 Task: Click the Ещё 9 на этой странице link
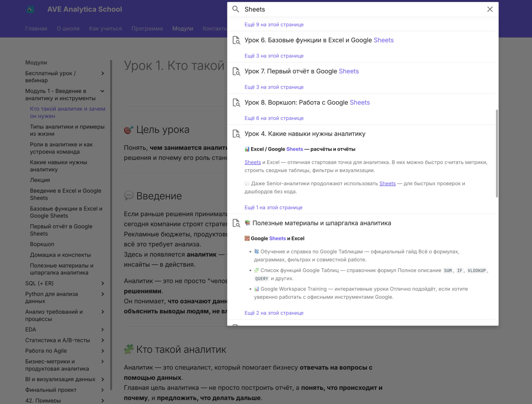click(x=274, y=25)
